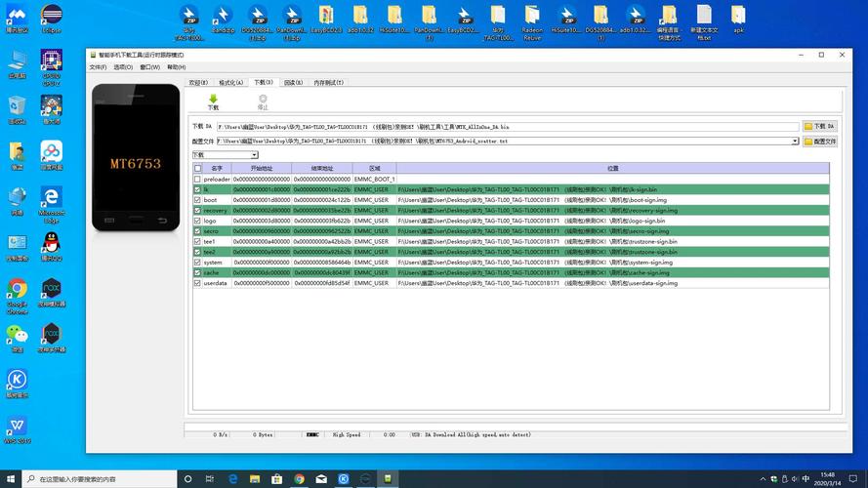
Task: Uncheck the userdata partition checkbox
Action: pos(197,283)
